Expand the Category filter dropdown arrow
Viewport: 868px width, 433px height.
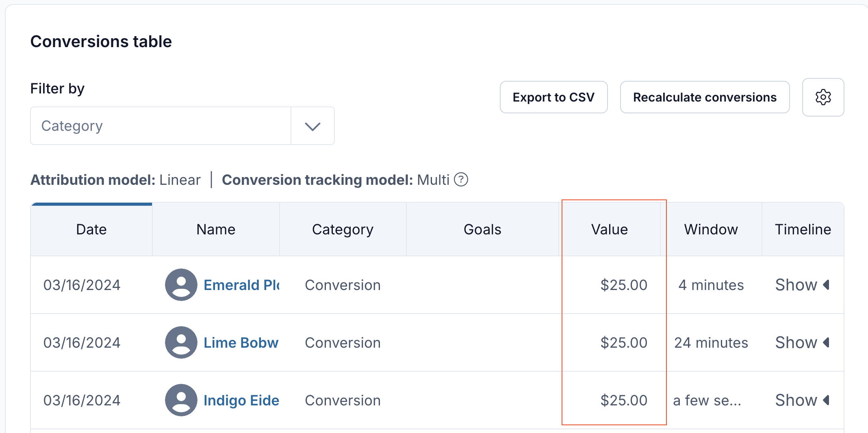pyautogui.click(x=312, y=126)
